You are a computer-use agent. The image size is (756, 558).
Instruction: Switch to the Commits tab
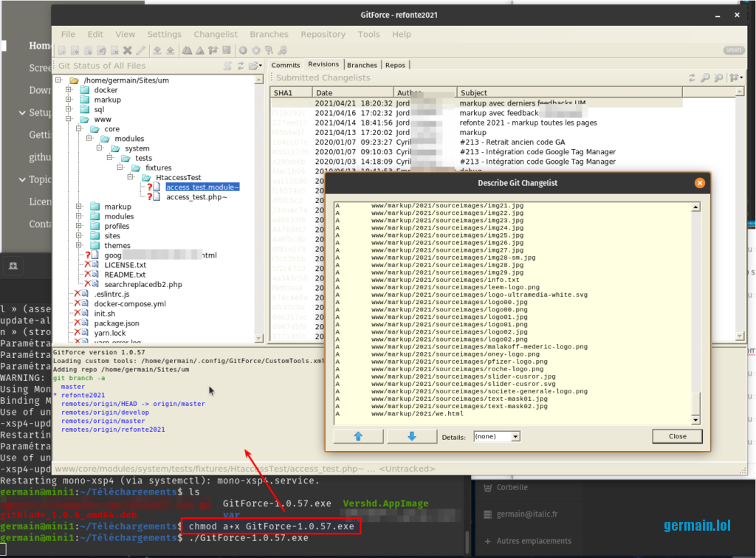click(286, 65)
